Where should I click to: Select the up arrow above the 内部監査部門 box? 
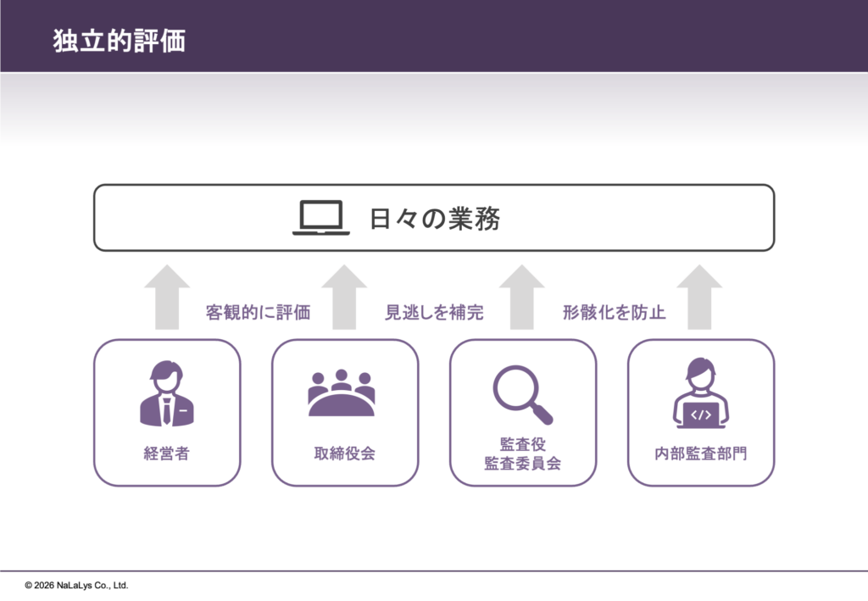click(x=699, y=297)
